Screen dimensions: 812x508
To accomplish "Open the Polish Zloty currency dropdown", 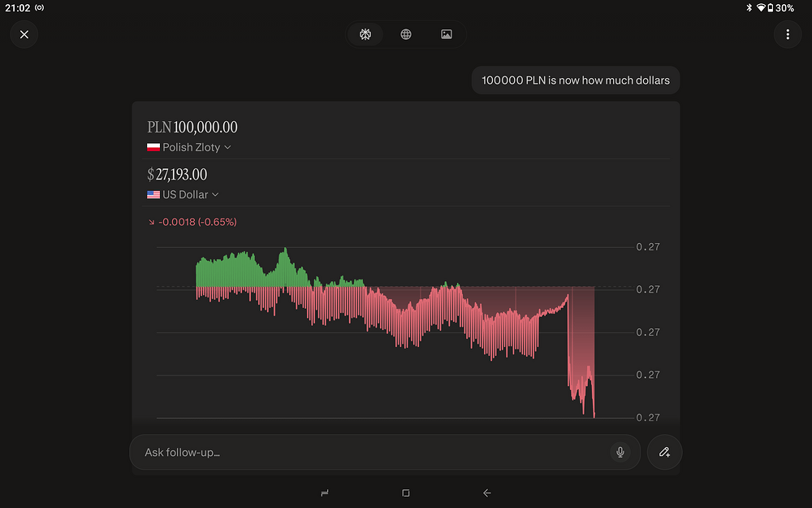I will (x=189, y=147).
